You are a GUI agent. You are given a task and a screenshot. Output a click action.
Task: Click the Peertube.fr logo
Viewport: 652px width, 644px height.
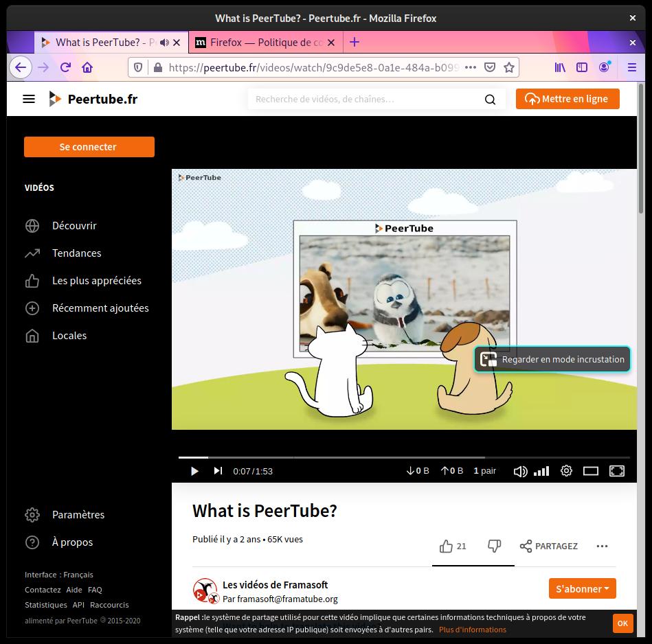pos(93,99)
